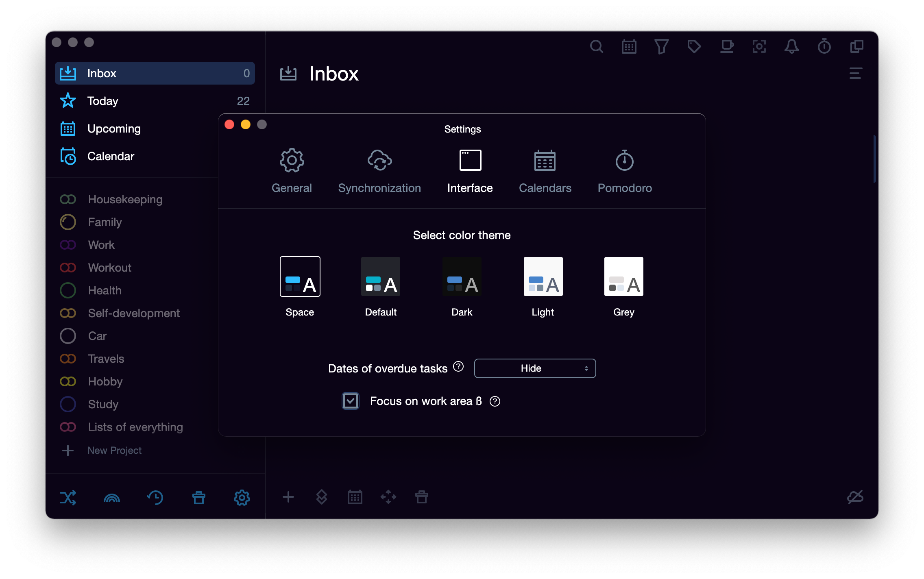
Task: Open the calendar grid icon in top toolbar
Action: pyautogui.click(x=629, y=47)
